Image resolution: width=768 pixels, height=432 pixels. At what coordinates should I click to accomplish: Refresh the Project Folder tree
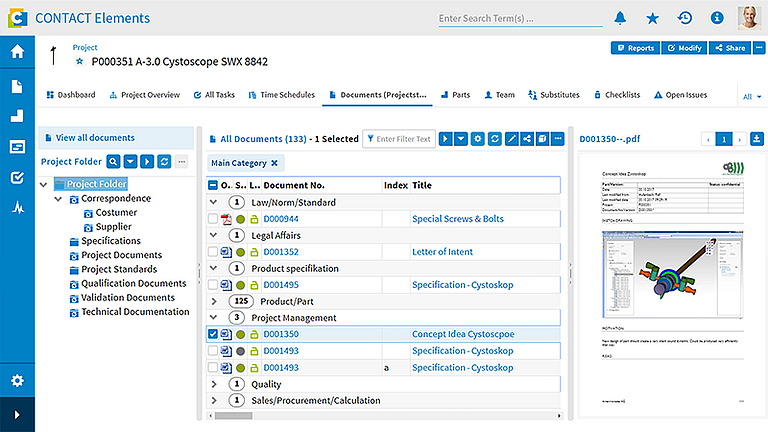164,162
